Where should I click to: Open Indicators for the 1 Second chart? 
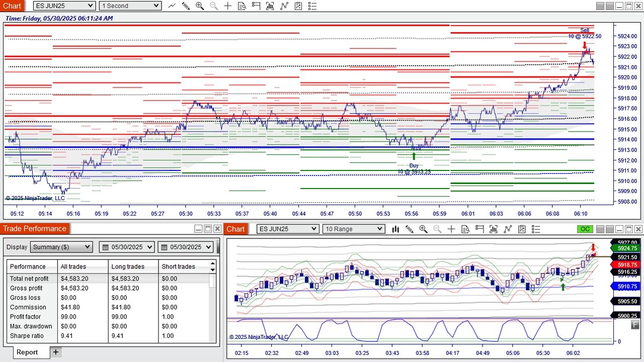click(270, 6)
